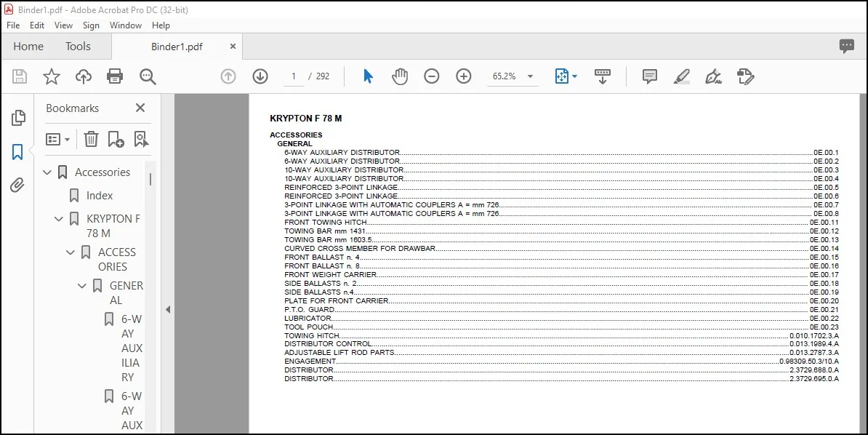Open the View menu
This screenshot has height=435, width=868.
63,25
